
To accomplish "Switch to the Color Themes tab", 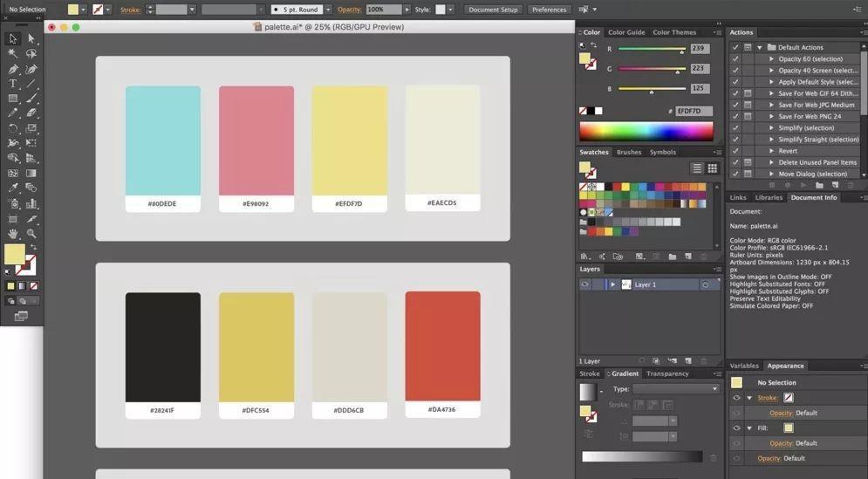I will coord(674,32).
